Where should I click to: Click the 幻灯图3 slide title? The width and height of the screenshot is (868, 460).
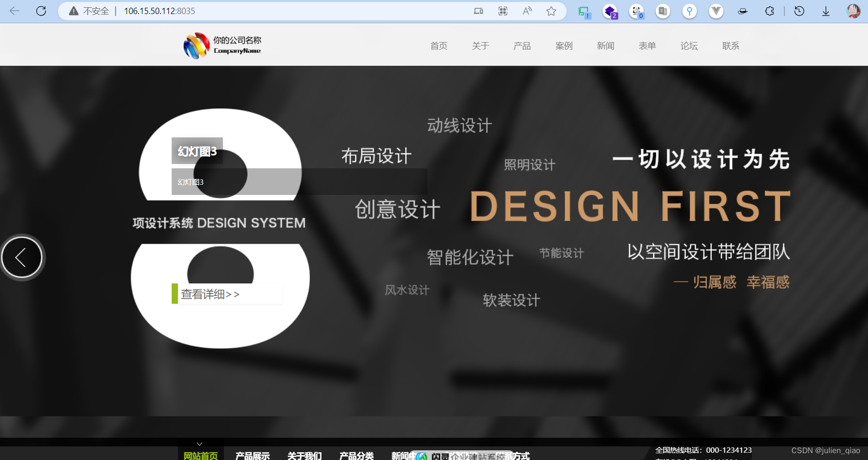pyautogui.click(x=197, y=151)
